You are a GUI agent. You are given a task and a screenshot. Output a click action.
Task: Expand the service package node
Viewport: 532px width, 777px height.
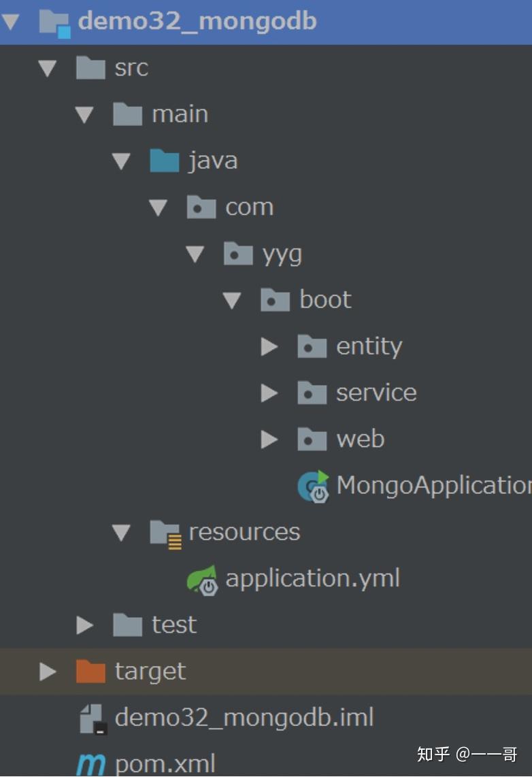[x=269, y=392]
